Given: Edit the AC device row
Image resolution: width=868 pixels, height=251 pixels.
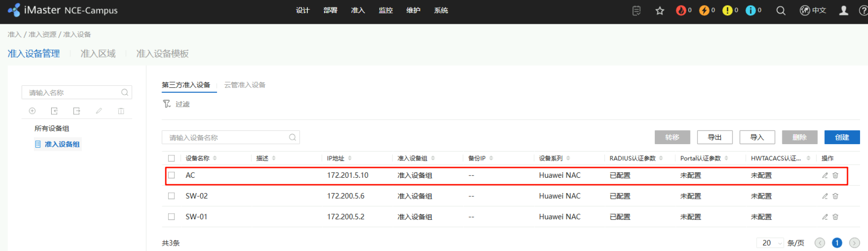Looking at the screenshot, I should tap(825, 175).
